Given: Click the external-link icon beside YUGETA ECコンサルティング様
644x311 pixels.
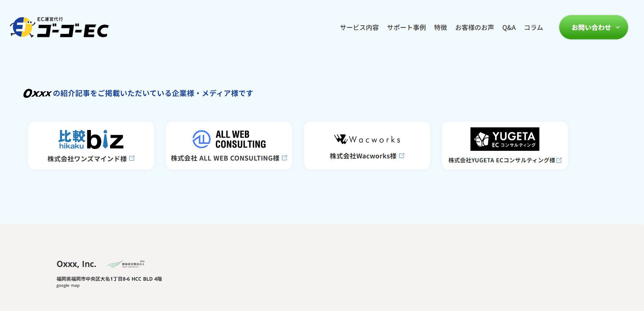Looking at the screenshot, I should point(559,160).
